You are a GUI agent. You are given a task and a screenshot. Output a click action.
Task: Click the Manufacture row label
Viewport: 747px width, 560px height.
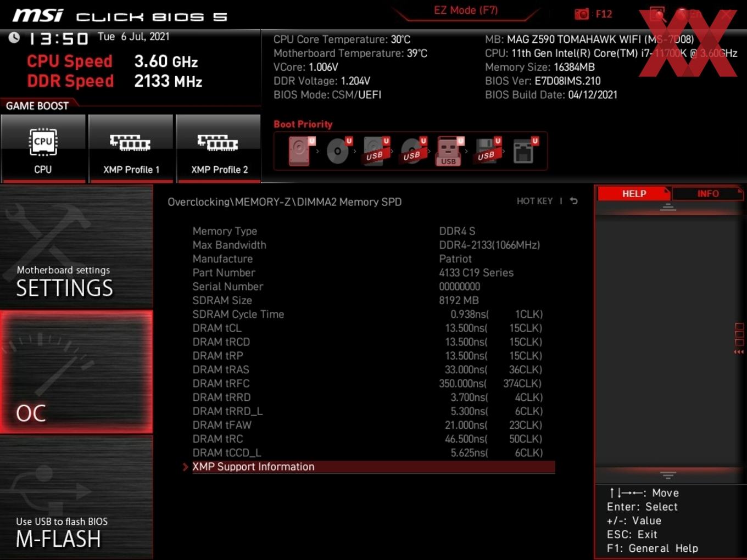222,259
